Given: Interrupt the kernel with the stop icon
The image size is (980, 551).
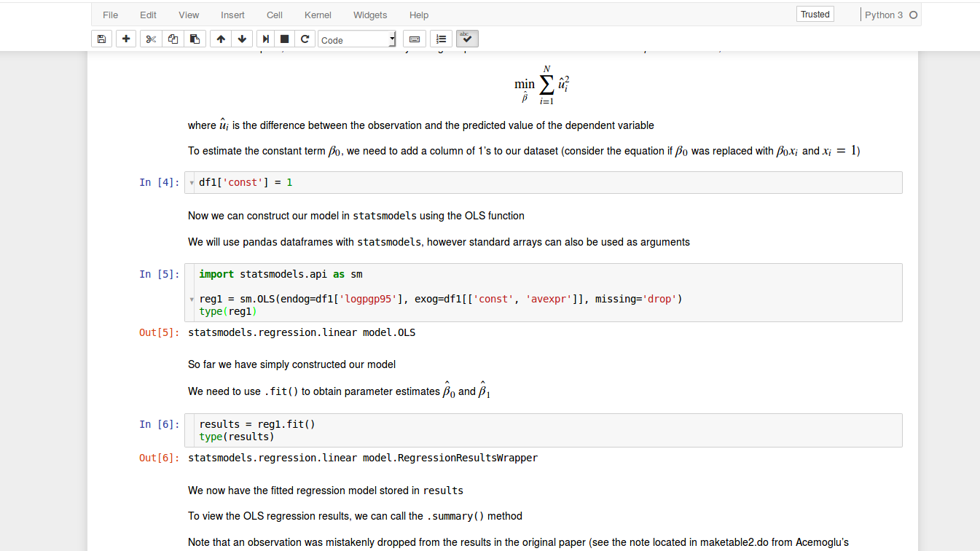Looking at the screenshot, I should pyautogui.click(x=284, y=39).
